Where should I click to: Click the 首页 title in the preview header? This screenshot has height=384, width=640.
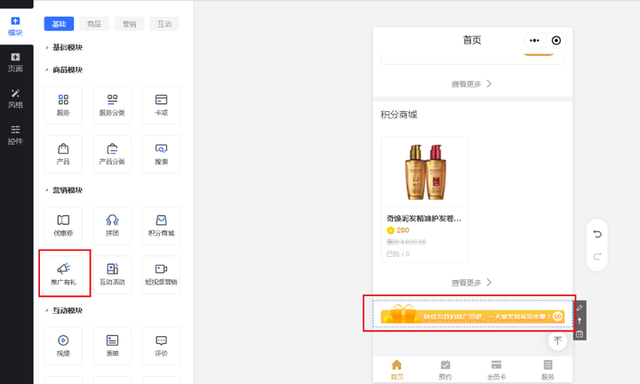pos(472,40)
